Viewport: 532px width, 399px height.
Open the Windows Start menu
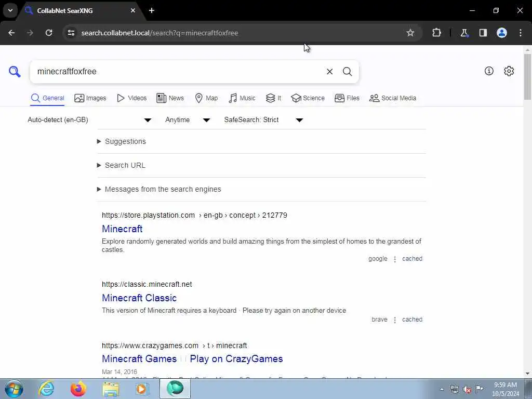(x=14, y=389)
